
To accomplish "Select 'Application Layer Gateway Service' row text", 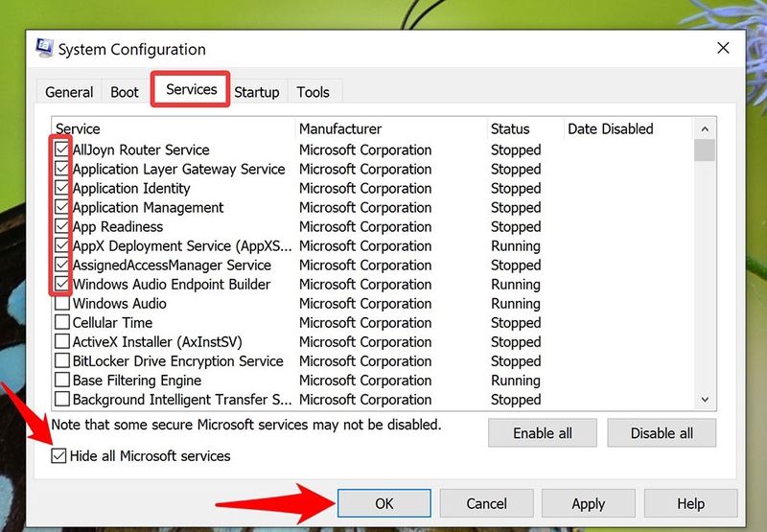I will click(178, 169).
